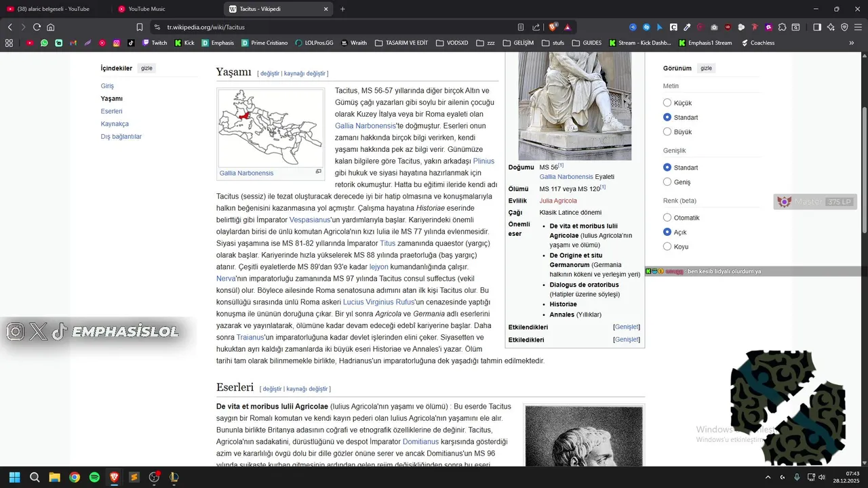
Task: Open the Julia Agricola infobox link
Action: (x=558, y=201)
